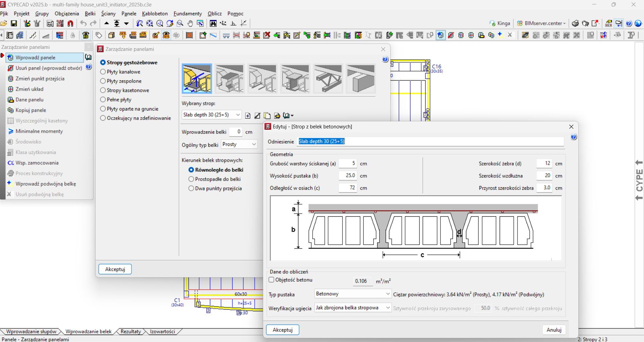Click the red magnet snap icon

pos(70,23)
